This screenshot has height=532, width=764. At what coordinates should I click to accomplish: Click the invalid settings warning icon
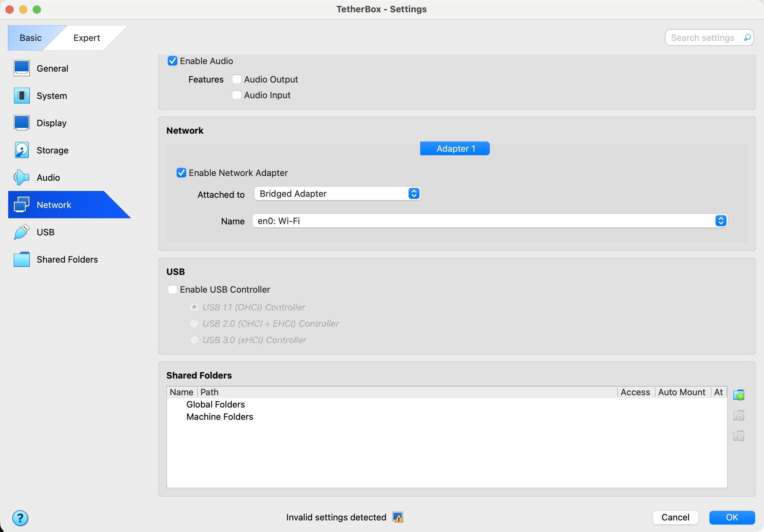coord(398,517)
